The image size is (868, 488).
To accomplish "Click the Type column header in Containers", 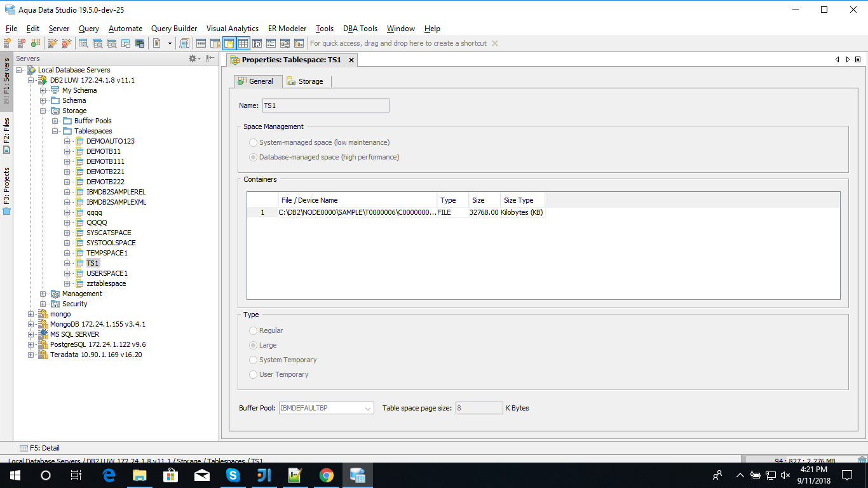I will (x=453, y=200).
